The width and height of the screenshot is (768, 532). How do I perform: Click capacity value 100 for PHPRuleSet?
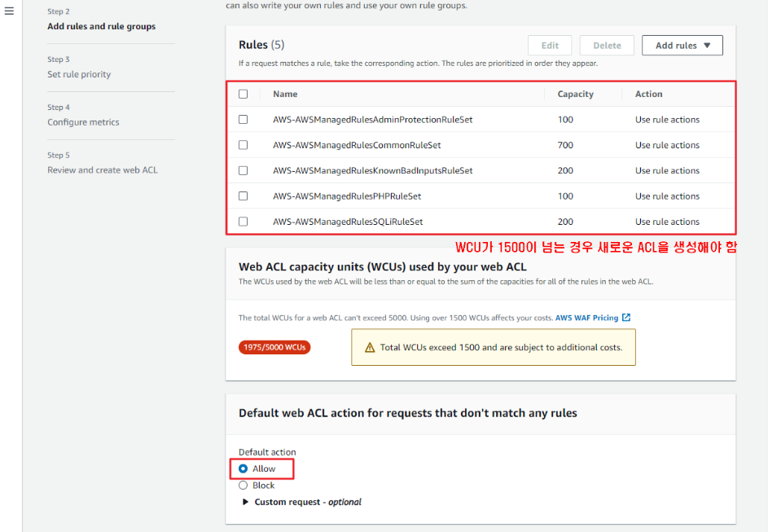(x=565, y=196)
